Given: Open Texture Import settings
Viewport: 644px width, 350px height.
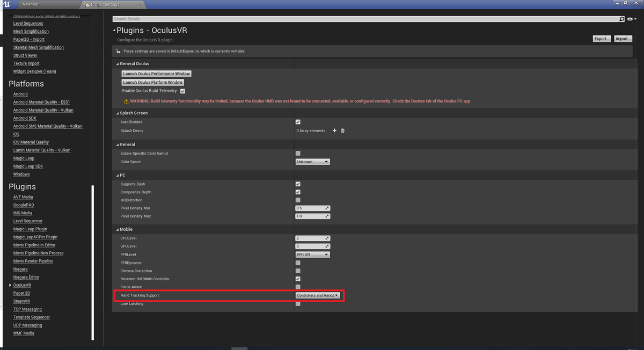Looking at the screenshot, I should [x=26, y=63].
